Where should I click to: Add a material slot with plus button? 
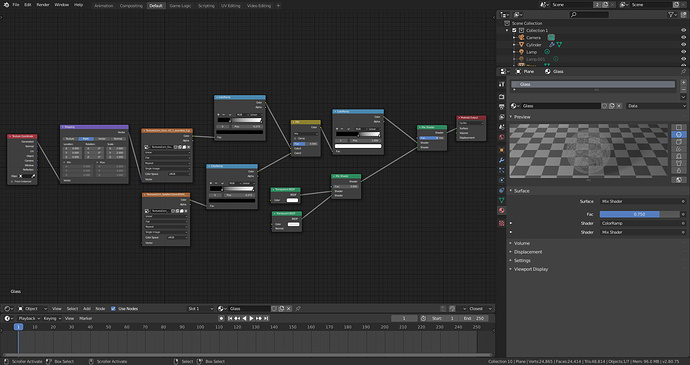(683, 82)
